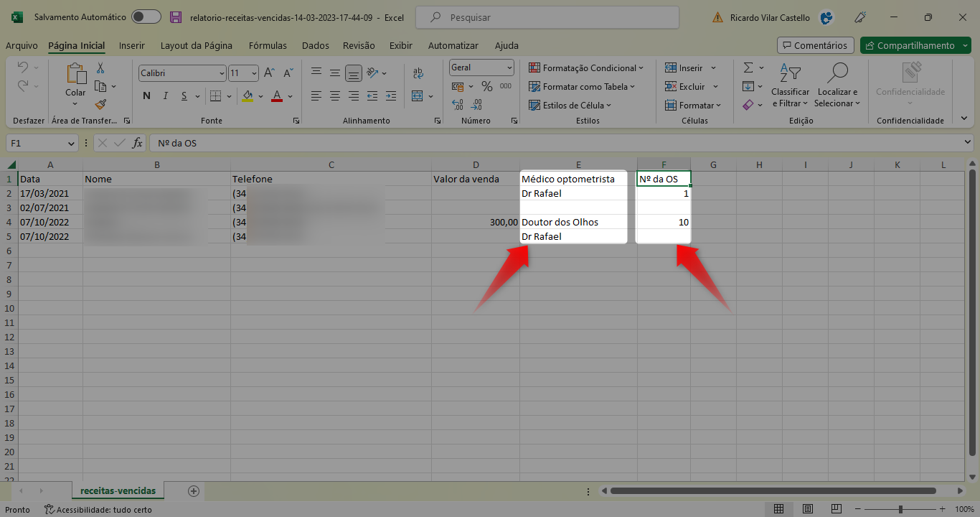Screen dimensions: 980x517
Task: Open Estilos de Célula dropdown
Action: tap(570, 106)
